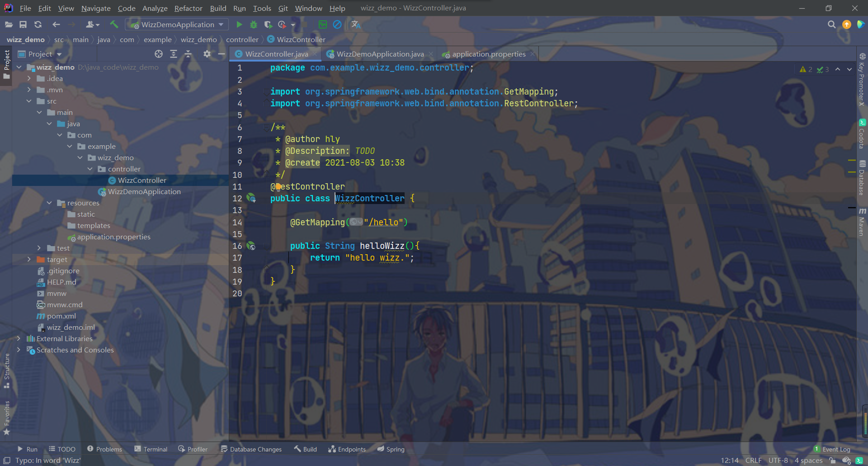The height and width of the screenshot is (466, 868).
Task: Click the UTF-8 encoding indicator
Action: click(778, 460)
